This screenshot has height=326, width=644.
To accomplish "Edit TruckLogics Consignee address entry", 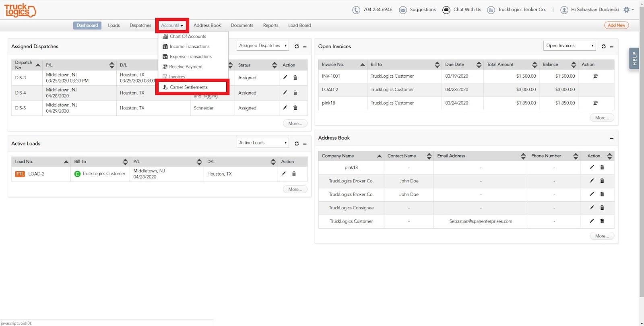I will click(x=592, y=207).
